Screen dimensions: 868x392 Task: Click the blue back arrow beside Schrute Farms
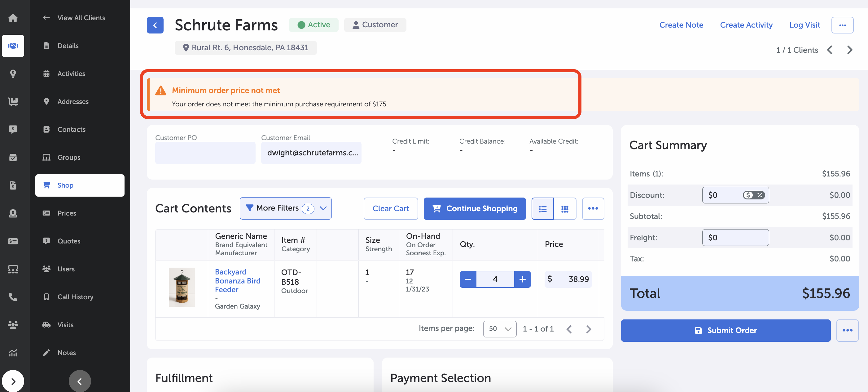click(155, 25)
